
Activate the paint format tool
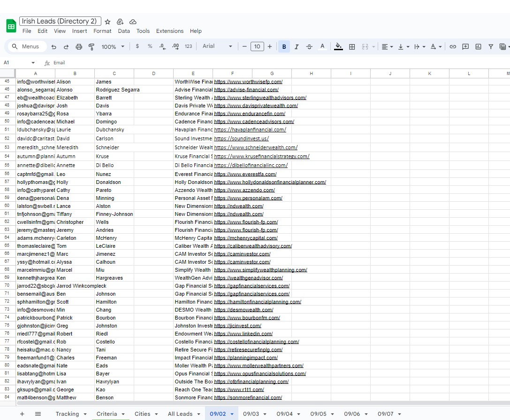[x=91, y=46]
